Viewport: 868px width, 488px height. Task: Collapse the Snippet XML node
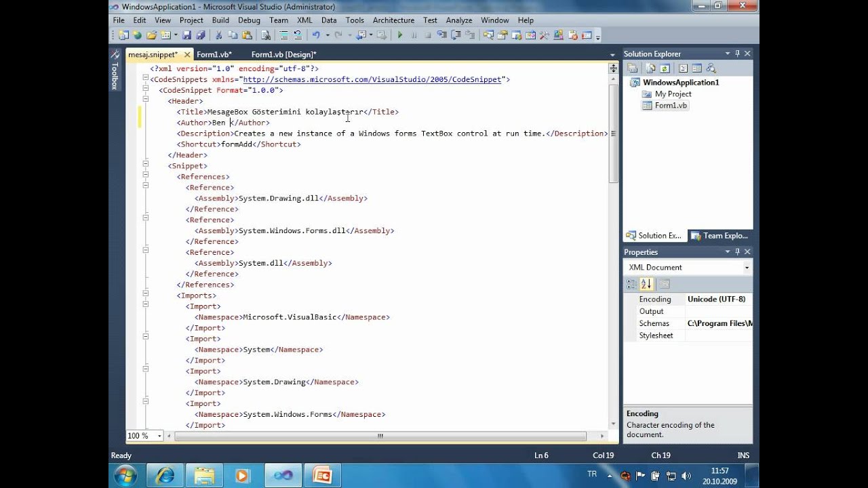[145, 165]
